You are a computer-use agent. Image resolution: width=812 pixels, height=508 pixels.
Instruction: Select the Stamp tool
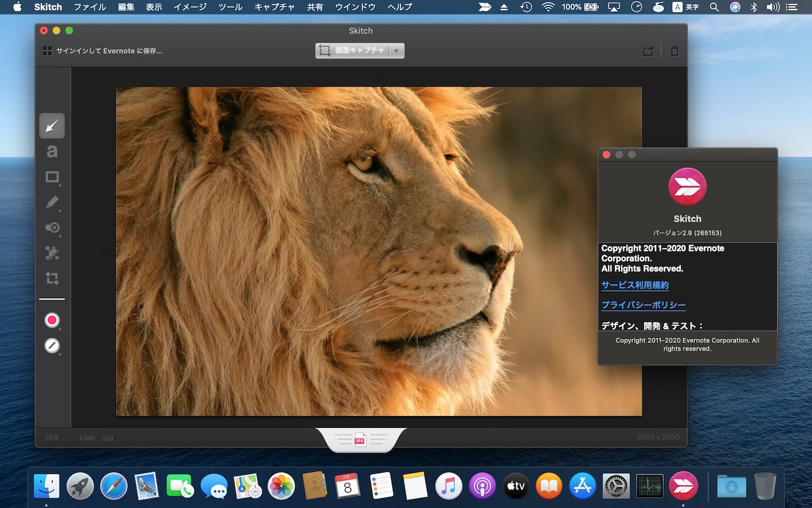pos(53,228)
